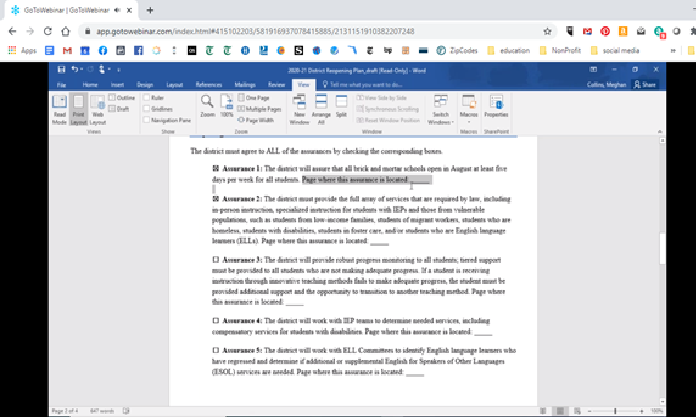Viewport: 696px width, 417px height.
Task: Open the Switch Windows dropdown
Action: click(x=440, y=110)
